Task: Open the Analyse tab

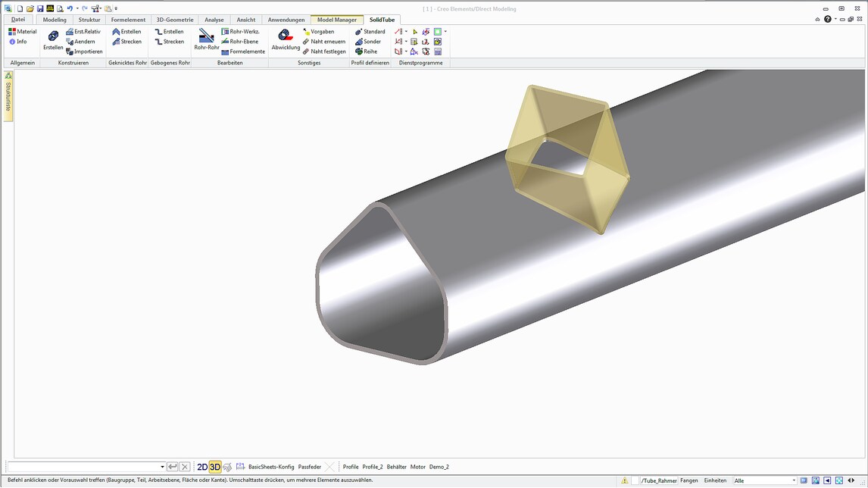Action: pyautogui.click(x=214, y=20)
